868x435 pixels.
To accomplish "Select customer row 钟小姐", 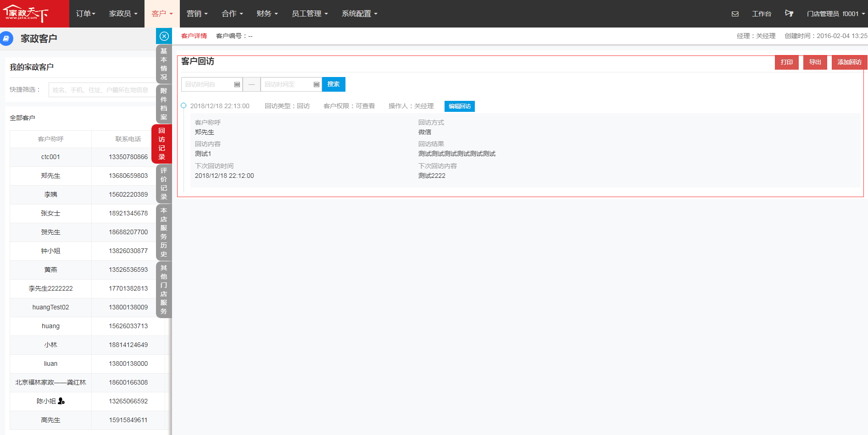I will (87, 251).
